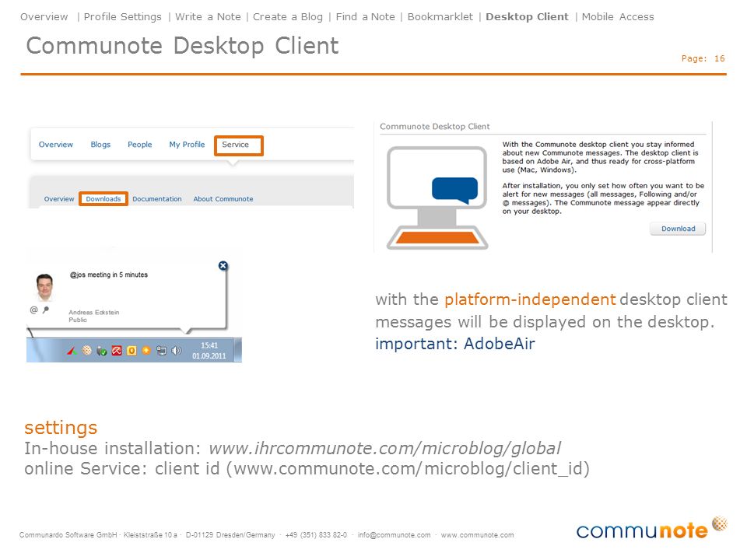Viewport: 747px width, 560px height.
Task: Click the orange 'settings' heading
Action: click(61, 428)
